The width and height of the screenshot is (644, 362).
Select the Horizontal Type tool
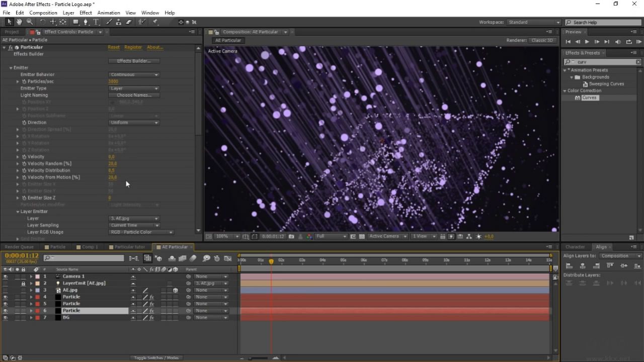(96, 22)
